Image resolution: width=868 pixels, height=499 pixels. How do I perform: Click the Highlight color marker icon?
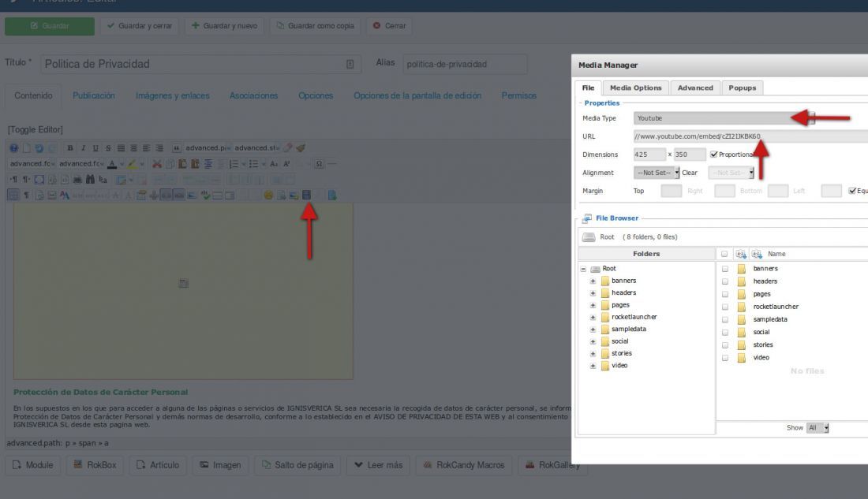click(132, 164)
